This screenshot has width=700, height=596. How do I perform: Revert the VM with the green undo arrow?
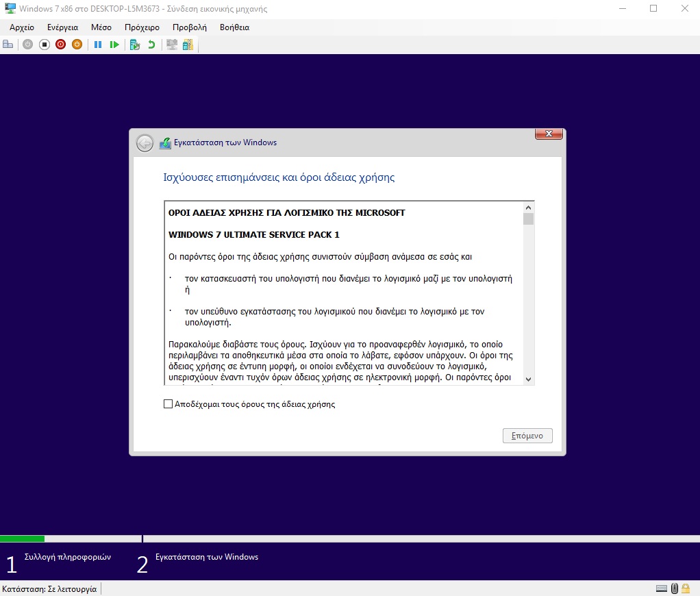pos(151,45)
